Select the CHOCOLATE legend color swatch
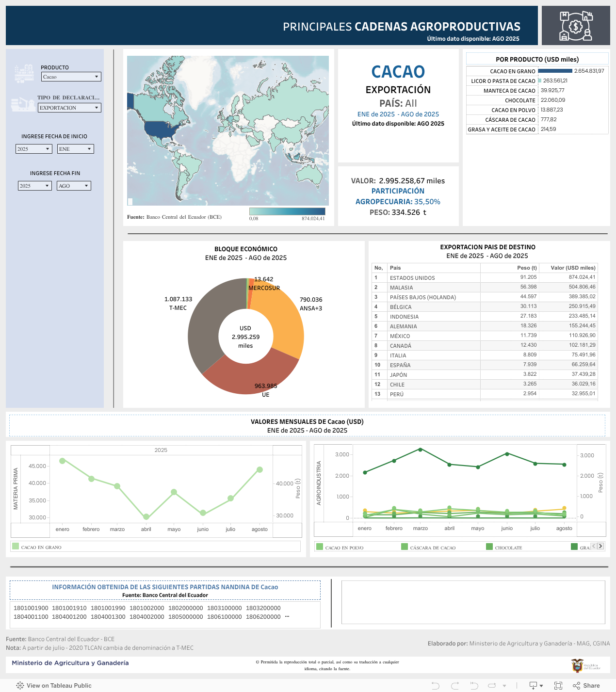 tap(489, 547)
